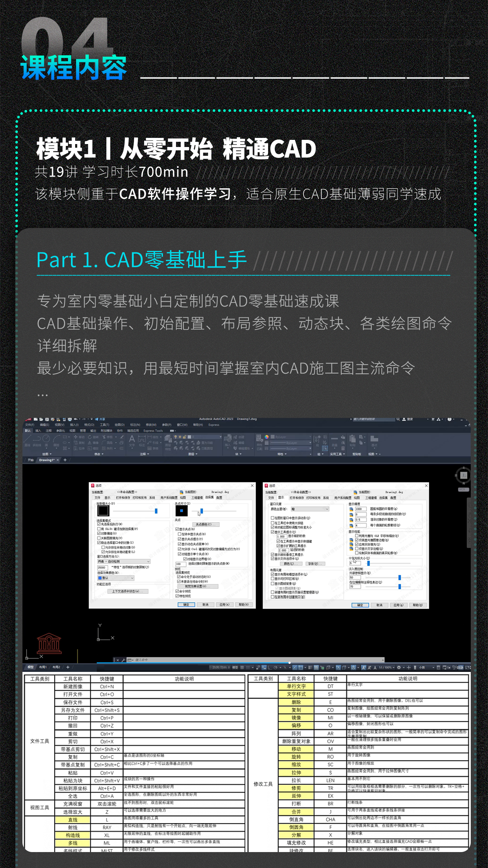Expand the 实用工具 panel arrow in ribbon
488x868 pixels.
coord(344,454)
